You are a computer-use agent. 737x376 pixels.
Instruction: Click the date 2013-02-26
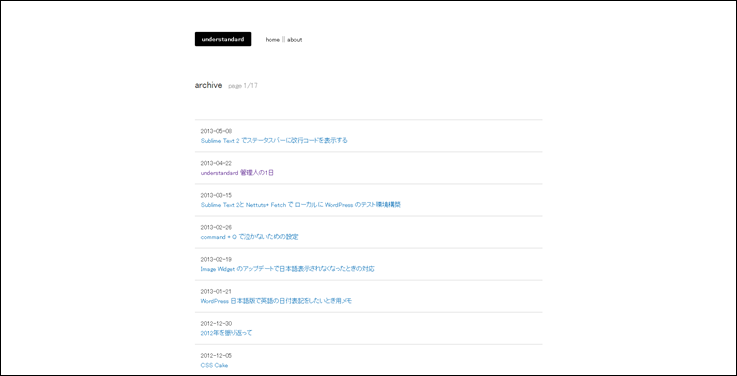tap(216, 227)
